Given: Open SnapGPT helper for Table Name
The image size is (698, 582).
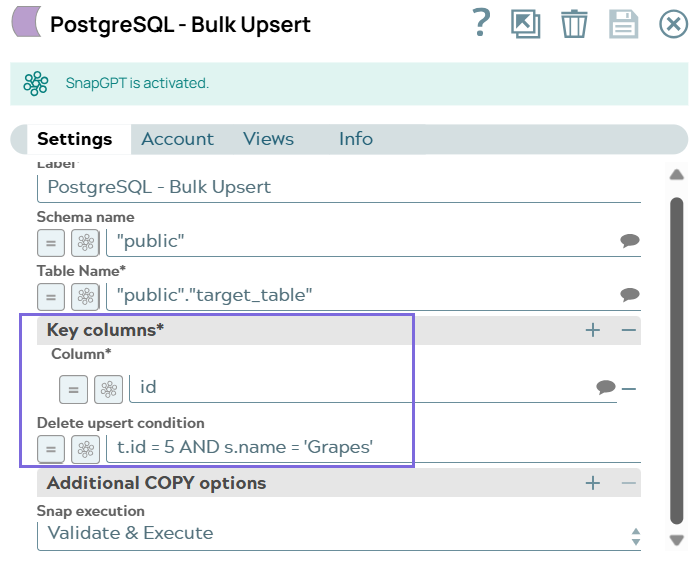Looking at the screenshot, I should 85,297.
